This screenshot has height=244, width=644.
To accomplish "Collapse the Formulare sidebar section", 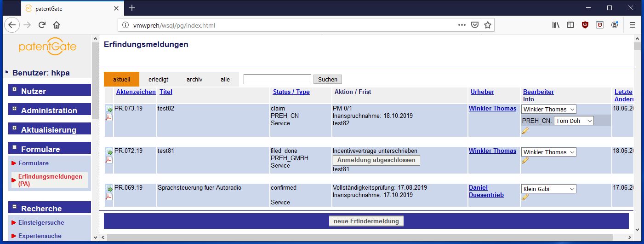I will (15, 147).
